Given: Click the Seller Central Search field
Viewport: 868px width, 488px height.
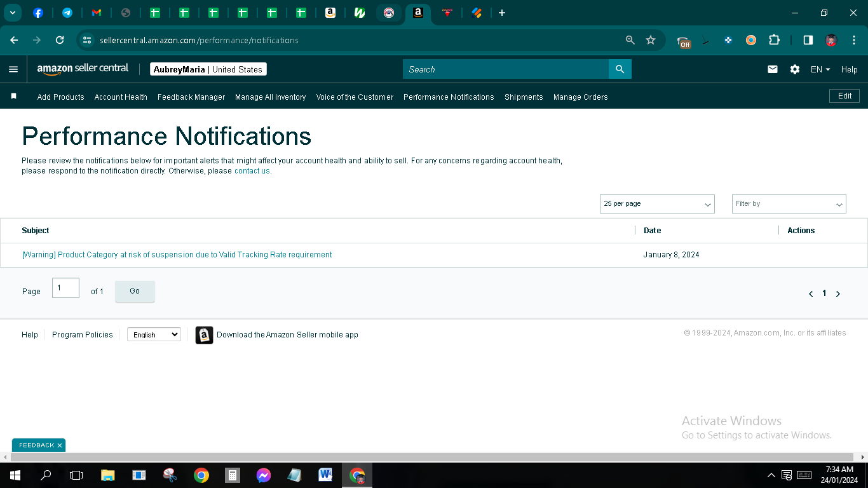Looking at the screenshot, I should pyautogui.click(x=506, y=69).
